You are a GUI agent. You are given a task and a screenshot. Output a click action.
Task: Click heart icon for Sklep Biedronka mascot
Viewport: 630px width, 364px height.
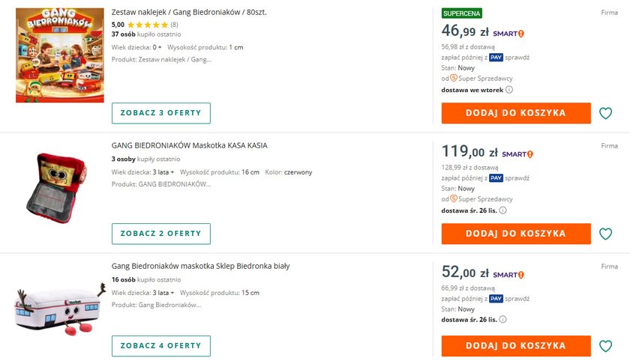click(606, 346)
